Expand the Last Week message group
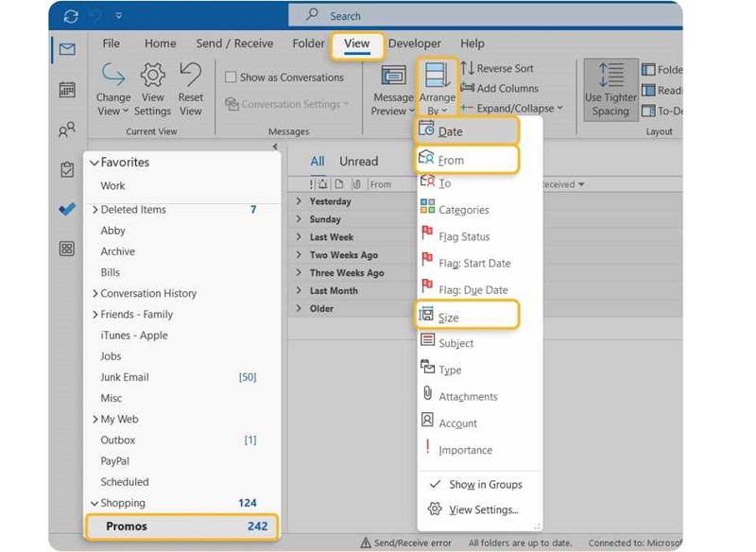Viewport: 756px width, 552px height. [x=299, y=236]
